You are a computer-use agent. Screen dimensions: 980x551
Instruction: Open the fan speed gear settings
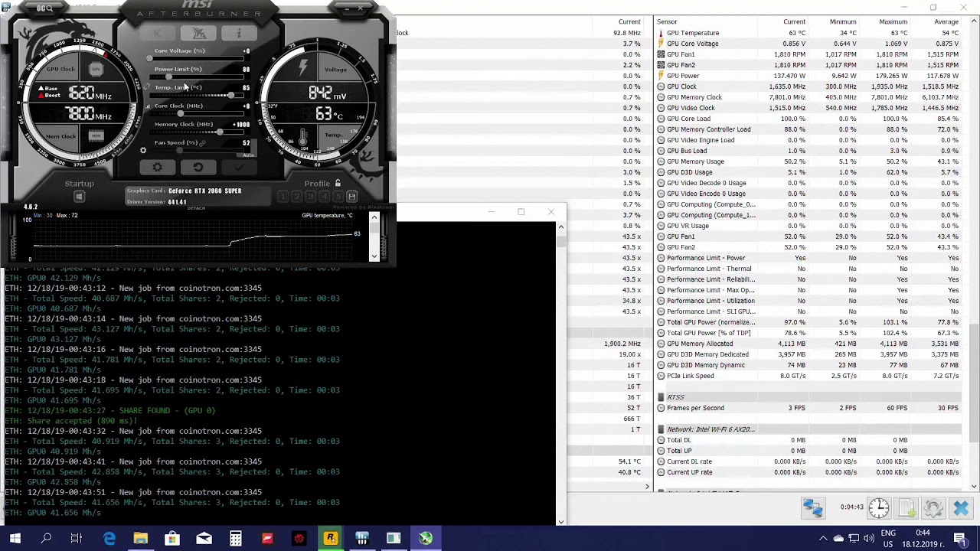coord(142,150)
